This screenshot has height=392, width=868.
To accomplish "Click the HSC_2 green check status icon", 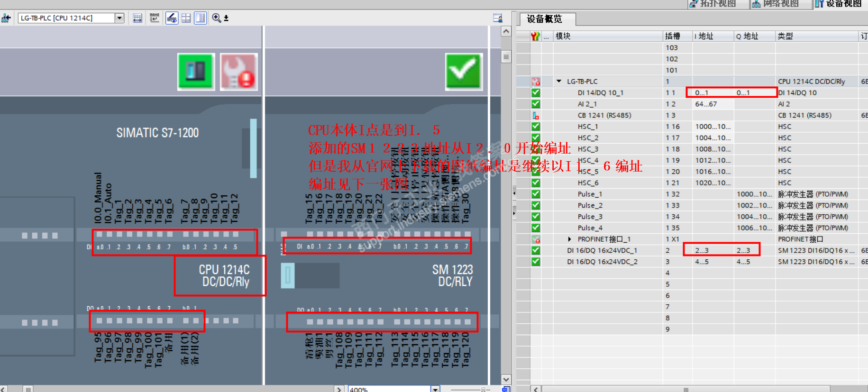I will (536, 138).
